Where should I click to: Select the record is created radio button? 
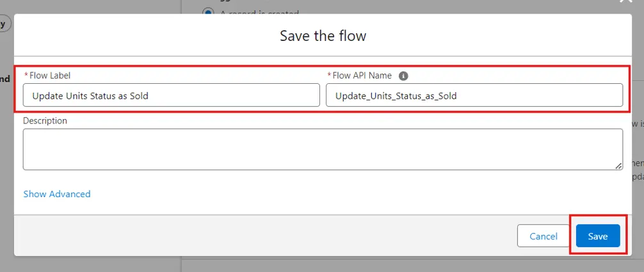(x=208, y=12)
